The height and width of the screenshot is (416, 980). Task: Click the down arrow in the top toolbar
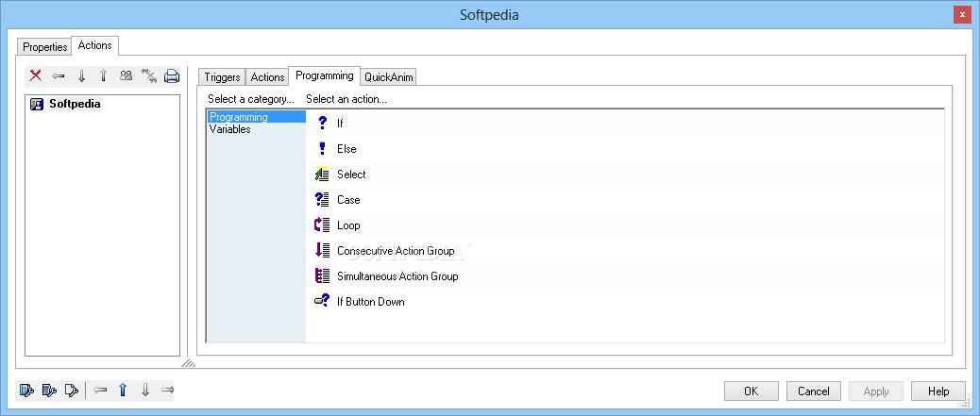click(81, 76)
